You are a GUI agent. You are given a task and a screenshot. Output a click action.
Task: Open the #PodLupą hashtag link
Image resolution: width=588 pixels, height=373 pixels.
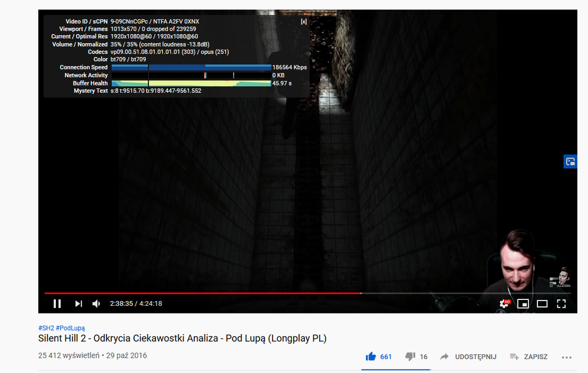70,328
